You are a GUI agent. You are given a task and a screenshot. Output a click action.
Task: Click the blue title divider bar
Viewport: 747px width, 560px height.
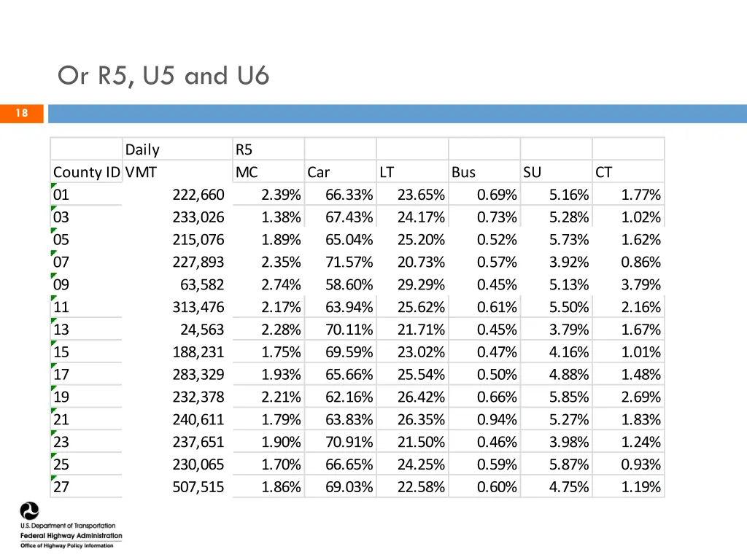click(x=398, y=114)
